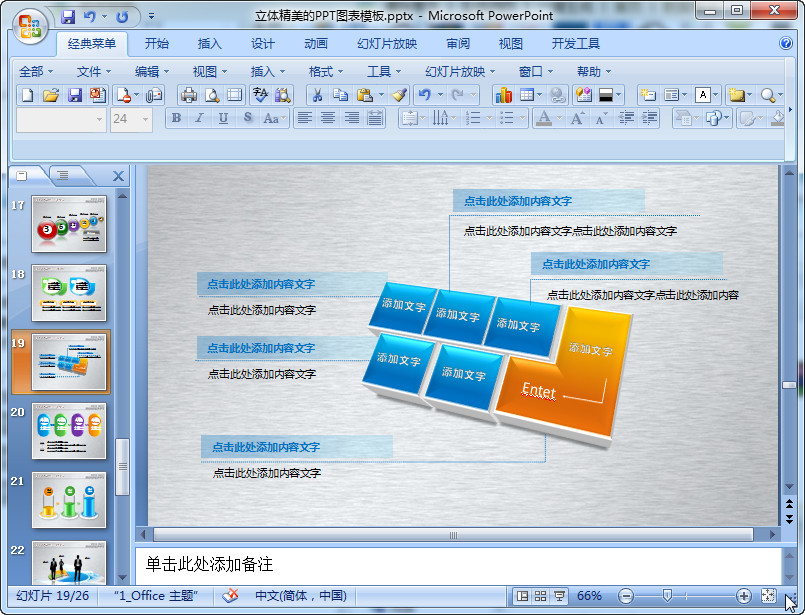The width and height of the screenshot is (805, 615).
Task: Toggle Italic formatting
Action: coord(199,119)
